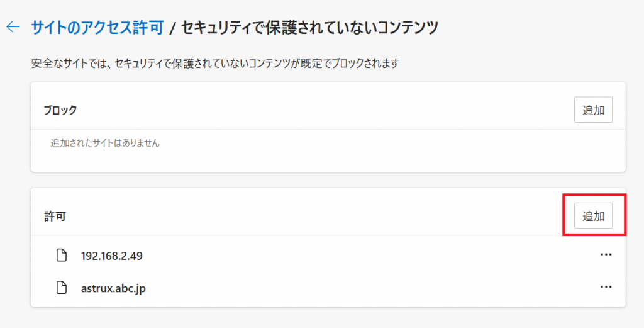Screen dimensions: 644x328
Task: Click the 追加されたサイトはありません message
Action: pyautogui.click(x=105, y=144)
